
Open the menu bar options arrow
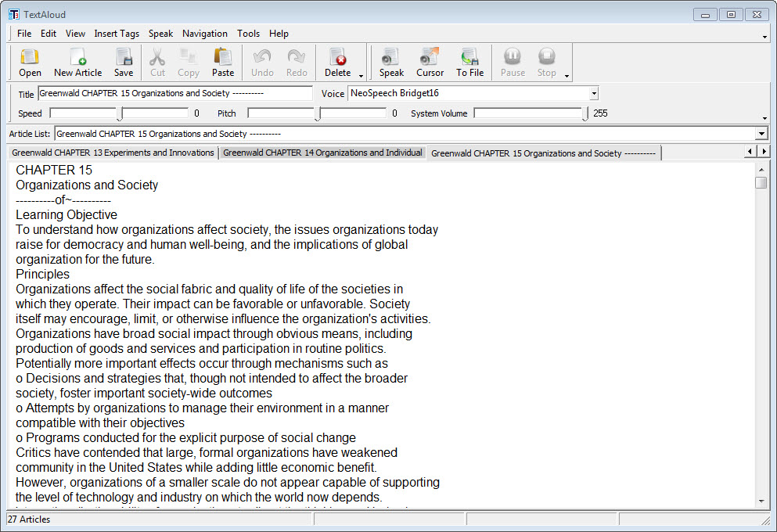coord(764,37)
